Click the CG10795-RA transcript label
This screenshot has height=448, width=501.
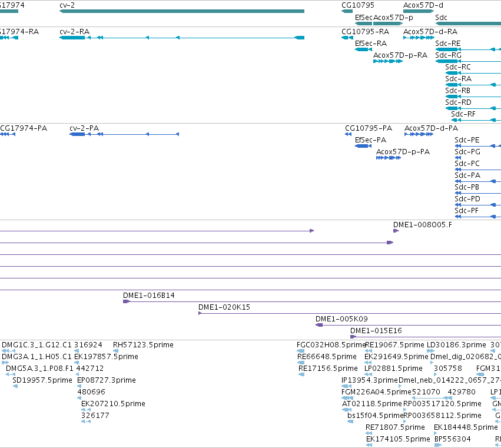pyautogui.click(x=365, y=32)
